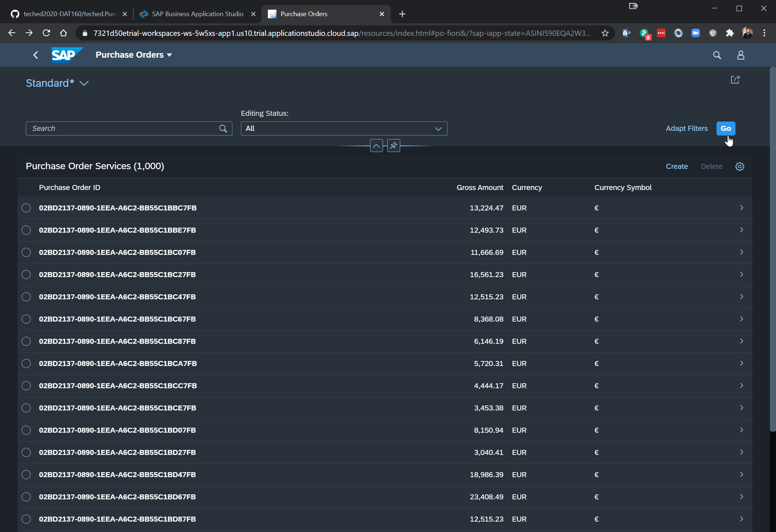Open the browser Extensions puzzle icon
The height and width of the screenshot is (532, 776).
[730, 33]
